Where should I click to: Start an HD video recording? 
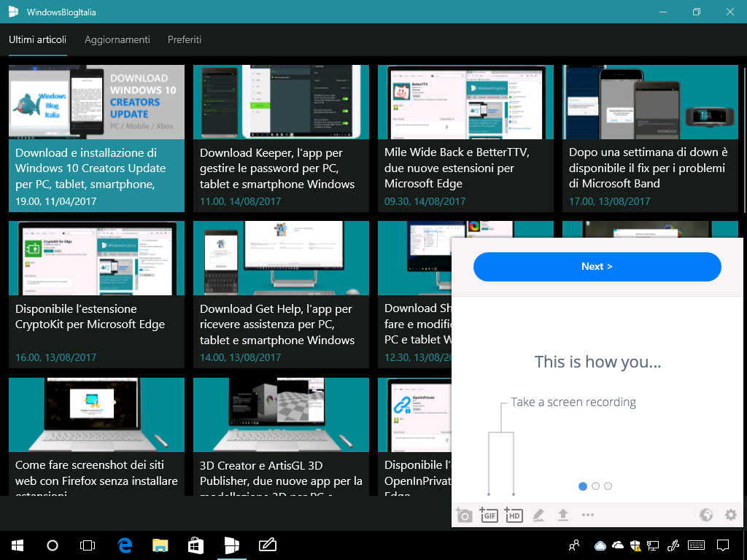pos(514,515)
